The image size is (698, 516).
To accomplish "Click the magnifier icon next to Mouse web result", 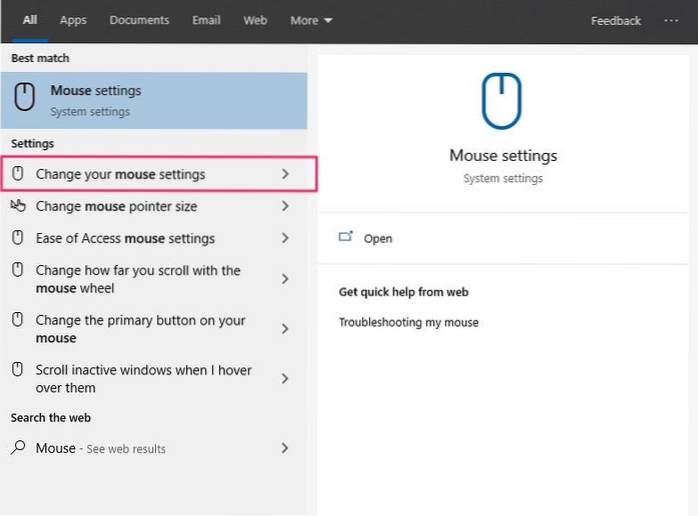I will coord(17,448).
